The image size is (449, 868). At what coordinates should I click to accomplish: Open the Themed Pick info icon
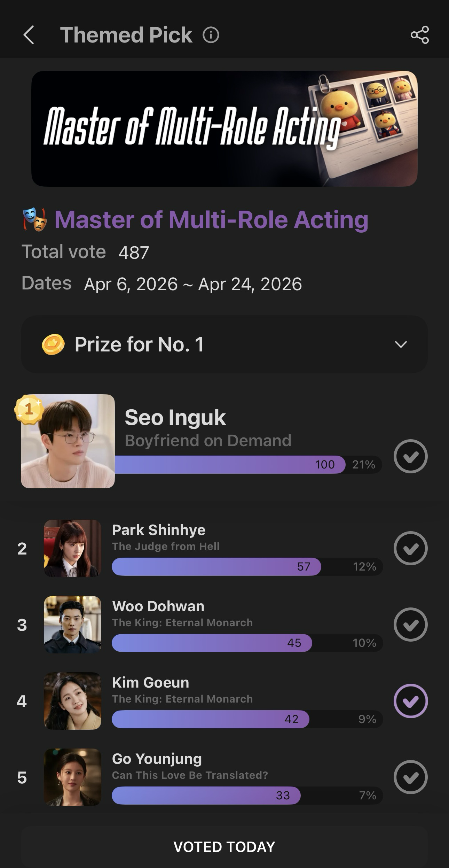[211, 35]
